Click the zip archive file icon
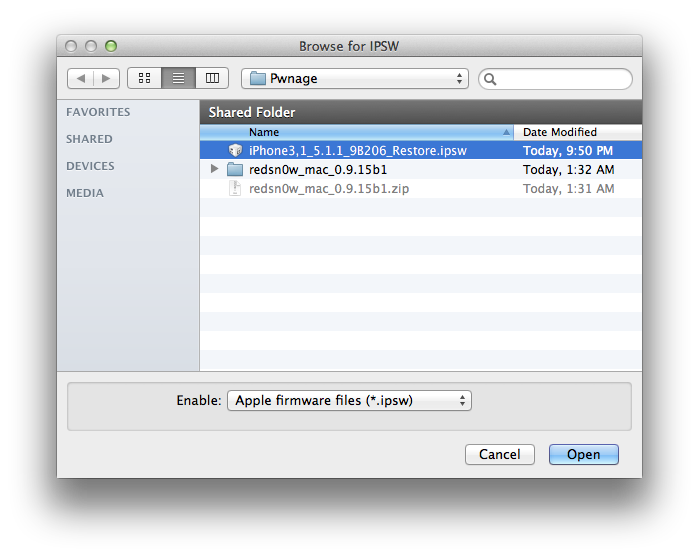This screenshot has height=557, width=699. pyautogui.click(x=235, y=189)
